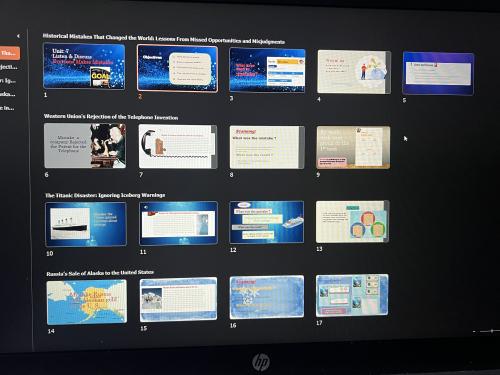Viewport: 500px width, 375px height.
Task: Select slide 15 thumbnail with snowy mountain photo
Action: (x=178, y=299)
